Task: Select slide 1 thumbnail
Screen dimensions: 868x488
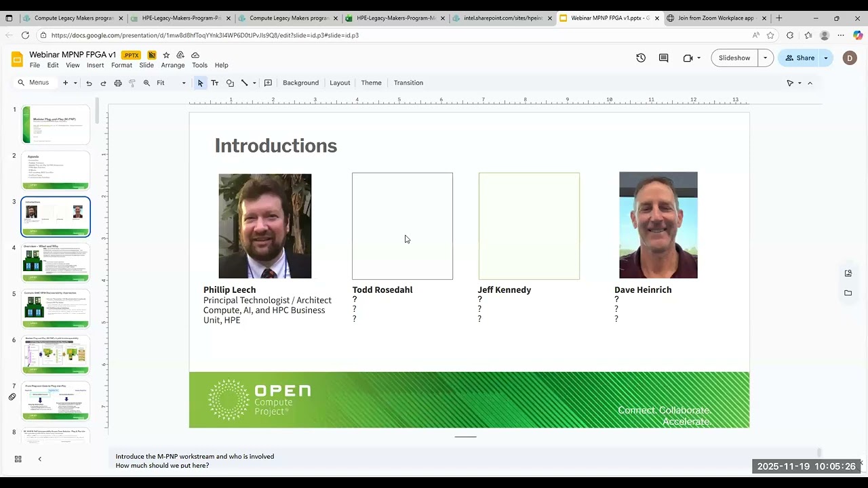Action: click(x=56, y=125)
